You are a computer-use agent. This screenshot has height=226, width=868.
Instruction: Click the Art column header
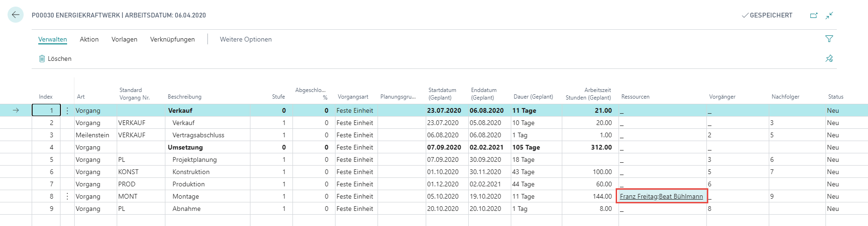pos(81,97)
